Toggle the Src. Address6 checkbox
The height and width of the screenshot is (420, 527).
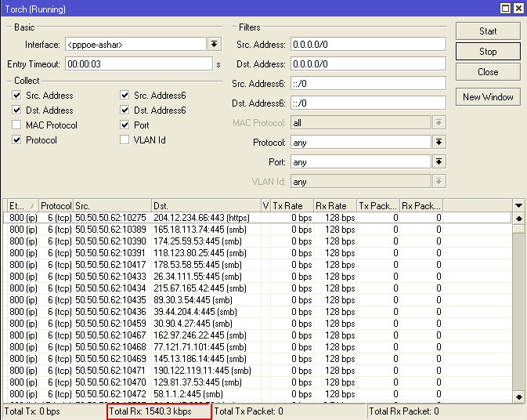coord(125,95)
